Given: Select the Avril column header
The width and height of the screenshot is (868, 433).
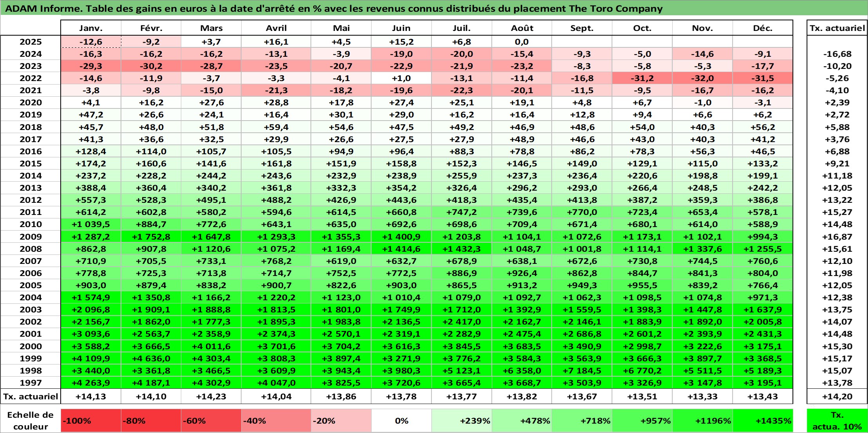Looking at the screenshot, I should [x=276, y=28].
